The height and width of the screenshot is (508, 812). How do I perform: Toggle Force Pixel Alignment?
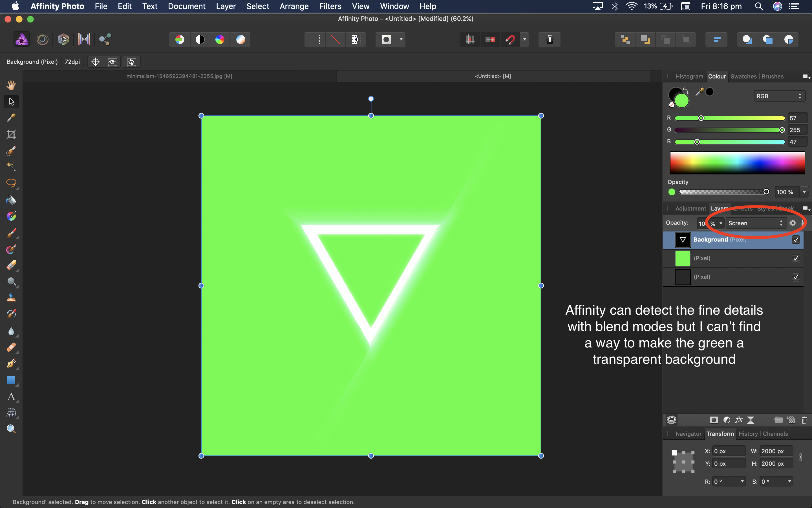[x=470, y=40]
